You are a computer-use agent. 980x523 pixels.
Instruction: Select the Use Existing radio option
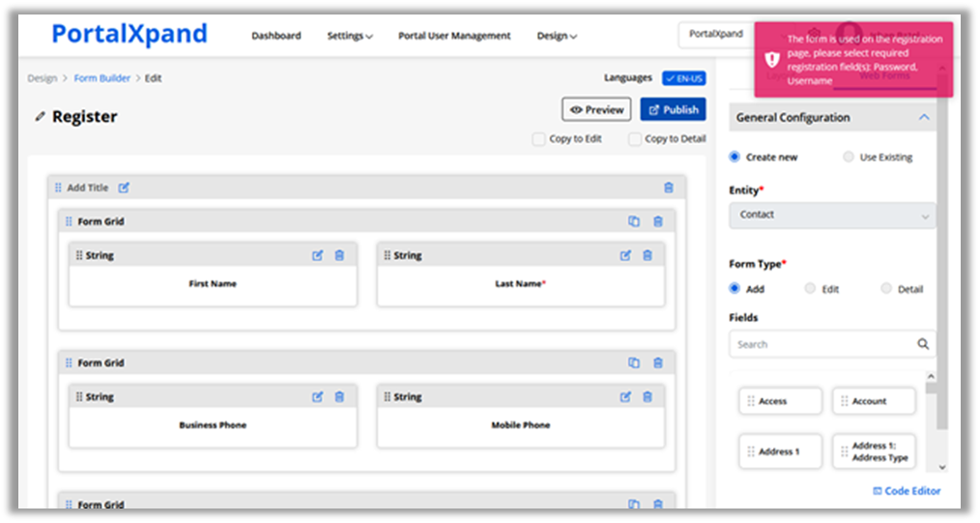pyautogui.click(x=849, y=157)
